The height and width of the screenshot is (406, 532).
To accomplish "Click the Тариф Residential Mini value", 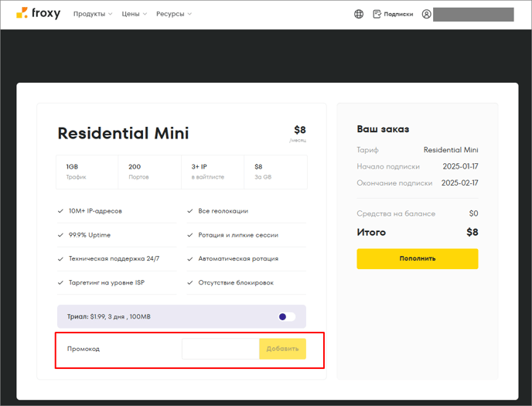I will click(x=451, y=150).
